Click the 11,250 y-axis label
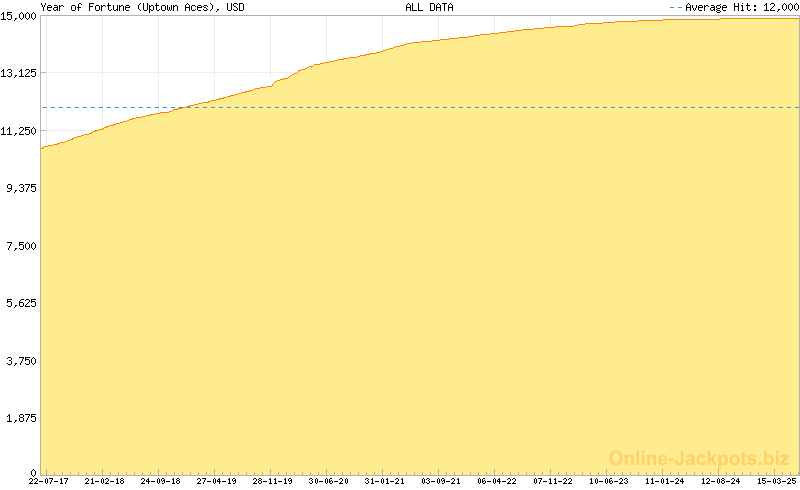The image size is (800, 490). click(19, 130)
